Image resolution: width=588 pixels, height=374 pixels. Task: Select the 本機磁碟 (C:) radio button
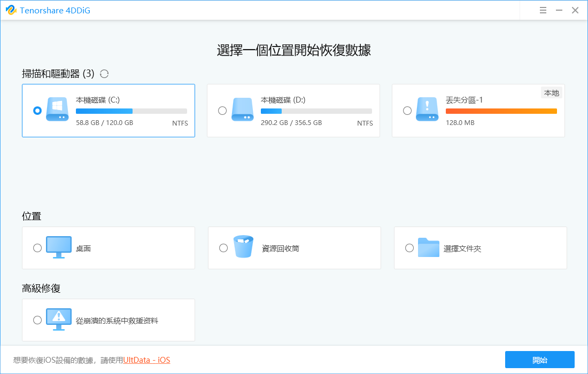37,111
